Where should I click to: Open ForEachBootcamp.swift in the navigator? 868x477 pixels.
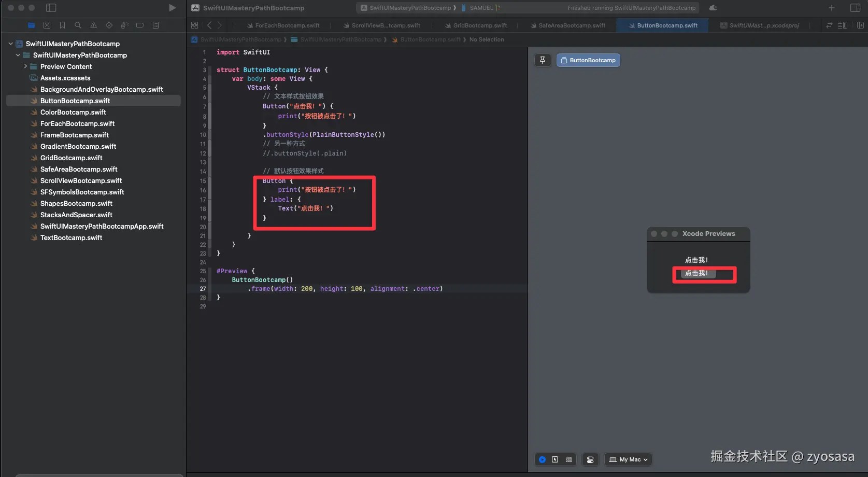click(77, 123)
